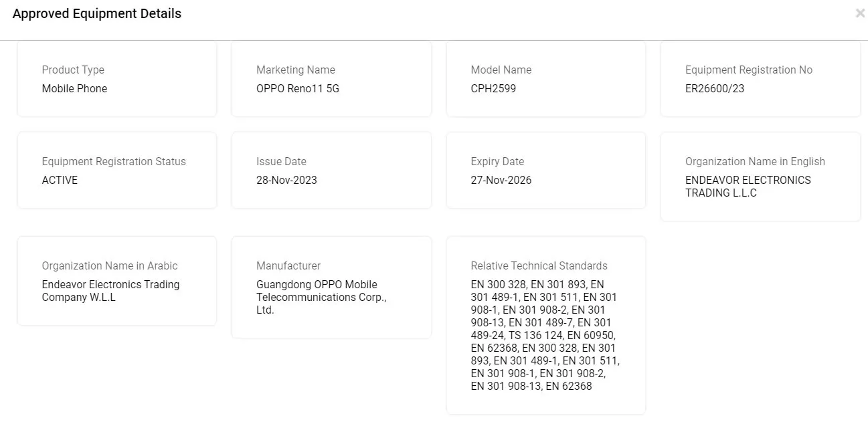Select registration number ER26600/23
The image size is (868, 432).
pos(715,88)
